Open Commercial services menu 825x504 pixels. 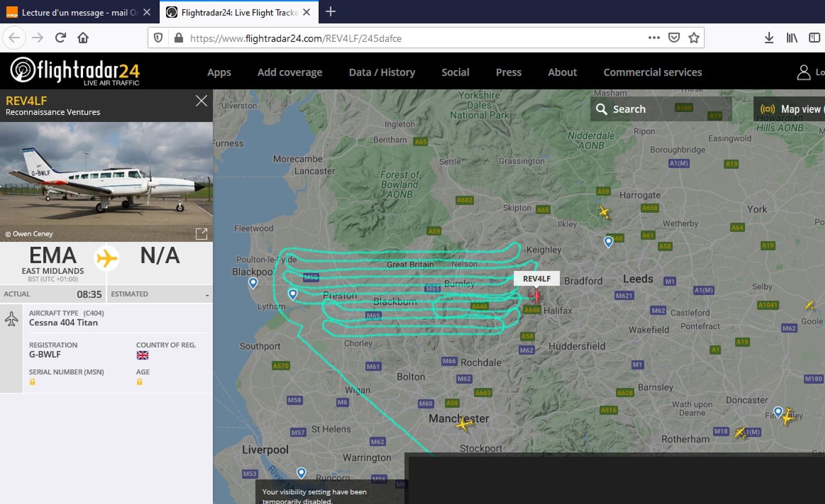click(653, 72)
